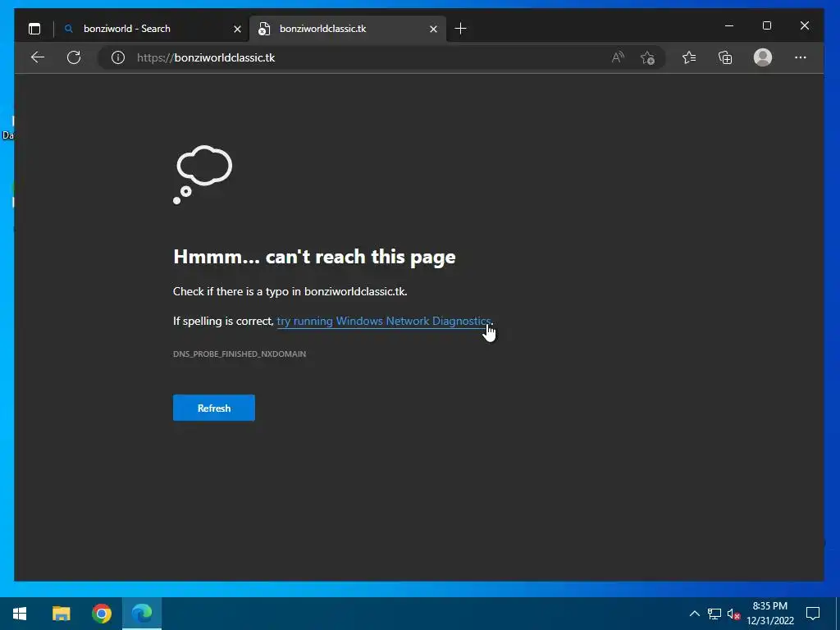840x630 pixels.
Task: Maximize the Edge window
Action: (x=767, y=25)
